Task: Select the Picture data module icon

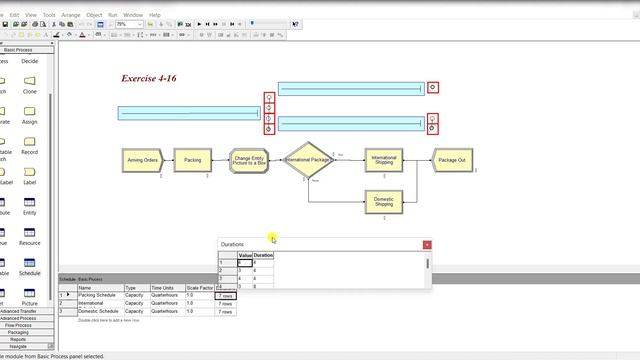Action: 29,293
